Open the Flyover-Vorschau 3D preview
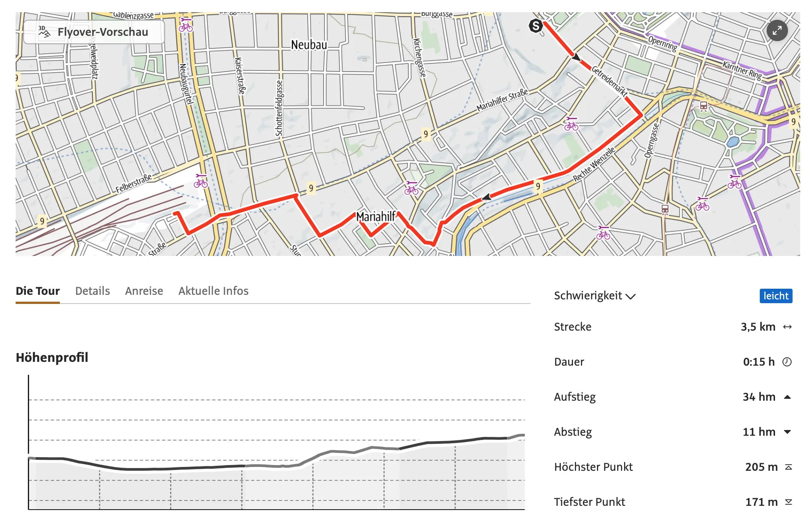This screenshot has height=518, width=812. pyautogui.click(x=94, y=32)
